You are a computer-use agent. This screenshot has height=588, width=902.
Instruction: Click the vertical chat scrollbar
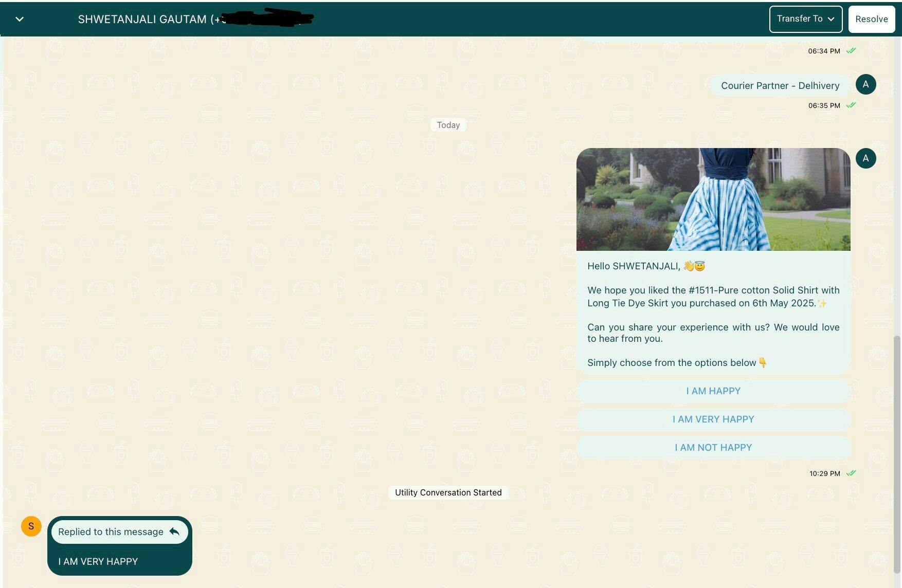click(x=897, y=452)
